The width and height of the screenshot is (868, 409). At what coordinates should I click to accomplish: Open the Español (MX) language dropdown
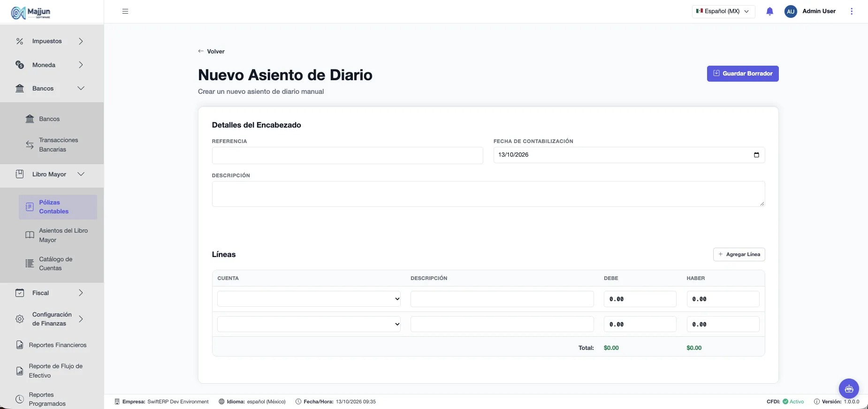pyautogui.click(x=723, y=11)
